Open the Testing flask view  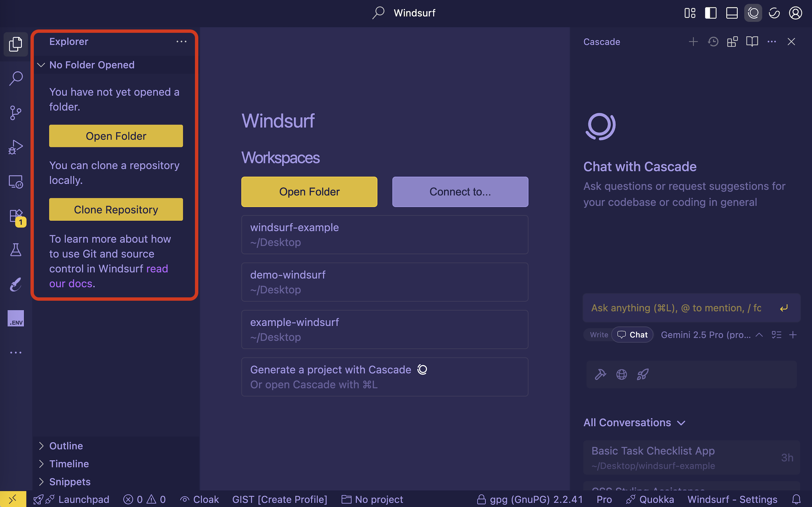pyautogui.click(x=15, y=250)
